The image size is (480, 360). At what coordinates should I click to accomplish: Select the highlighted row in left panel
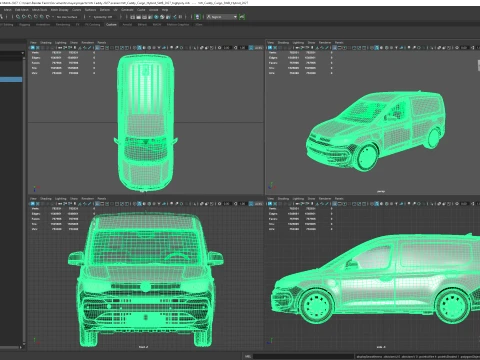[11, 79]
